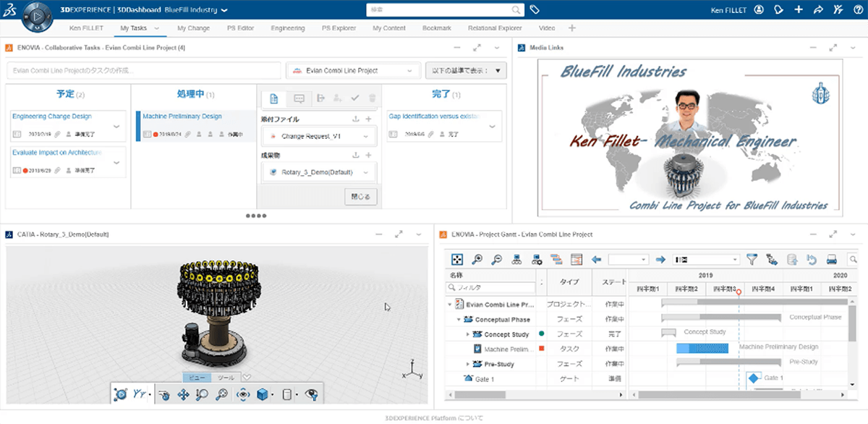The width and height of the screenshot is (868, 424).
Task: Switch to the My Change tab
Action: point(193,28)
